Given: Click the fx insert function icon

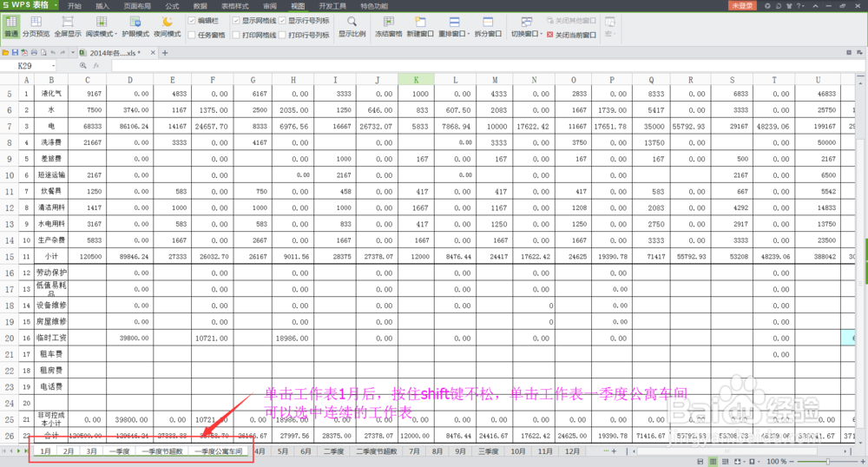Looking at the screenshot, I should [x=96, y=65].
